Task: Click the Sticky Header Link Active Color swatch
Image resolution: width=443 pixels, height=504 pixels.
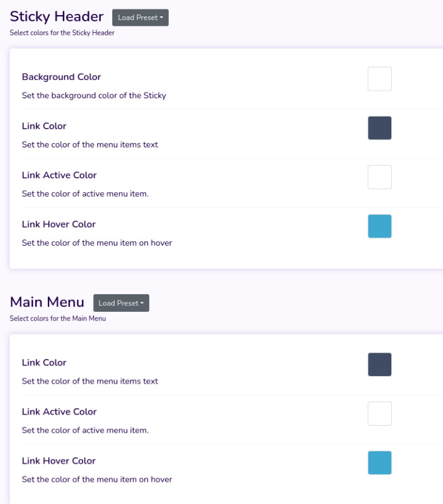Action: tap(379, 177)
